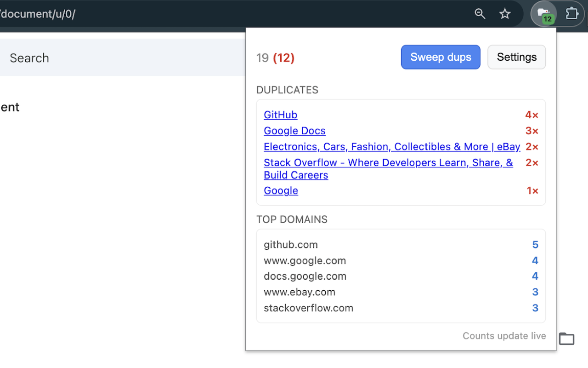
Task: Click the count 3 beside stackoverflow.com
Action: 535,308
